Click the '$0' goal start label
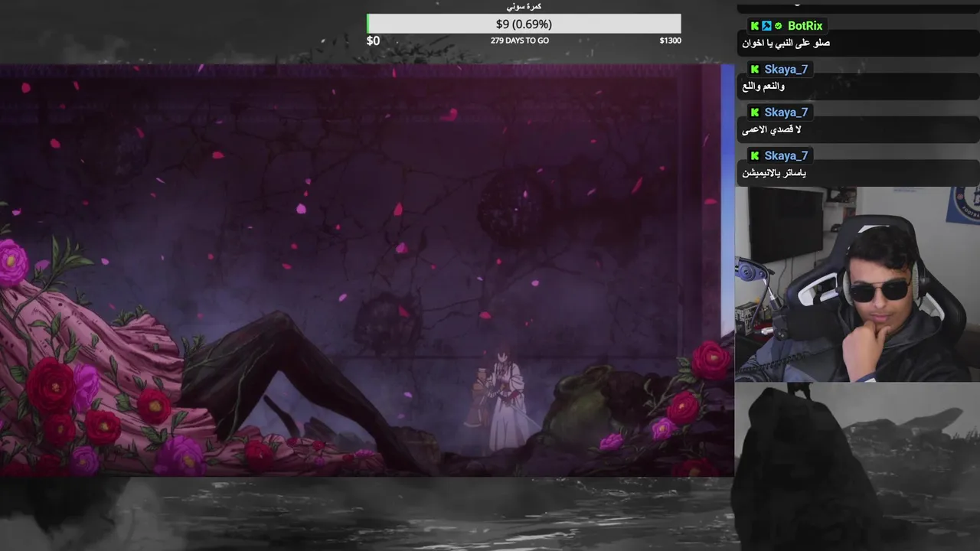 [373, 41]
